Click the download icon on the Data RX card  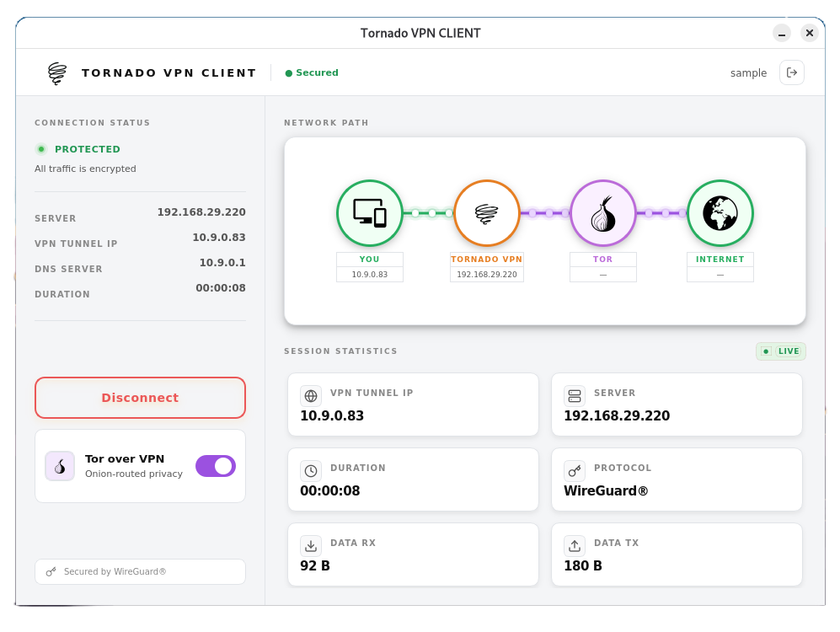[311, 545]
